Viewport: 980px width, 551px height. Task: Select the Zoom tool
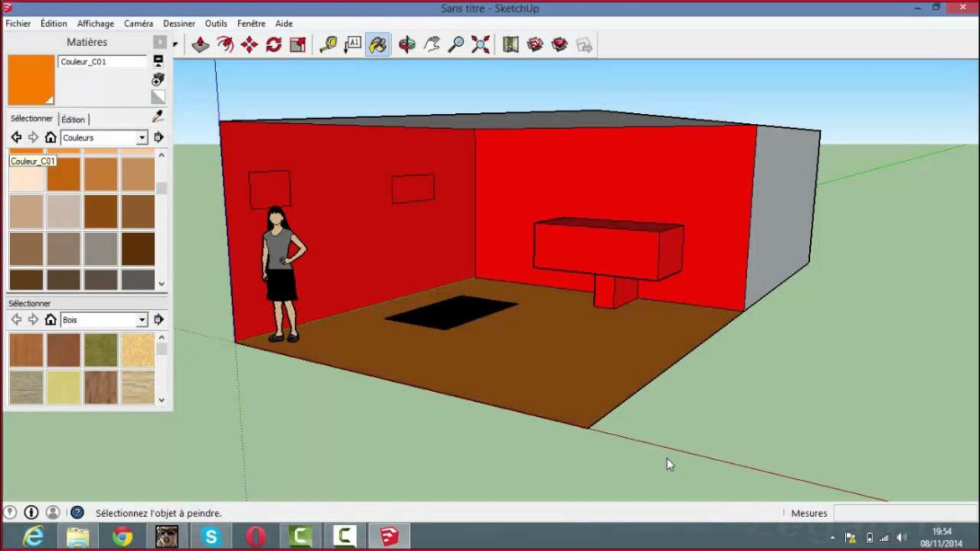point(455,45)
